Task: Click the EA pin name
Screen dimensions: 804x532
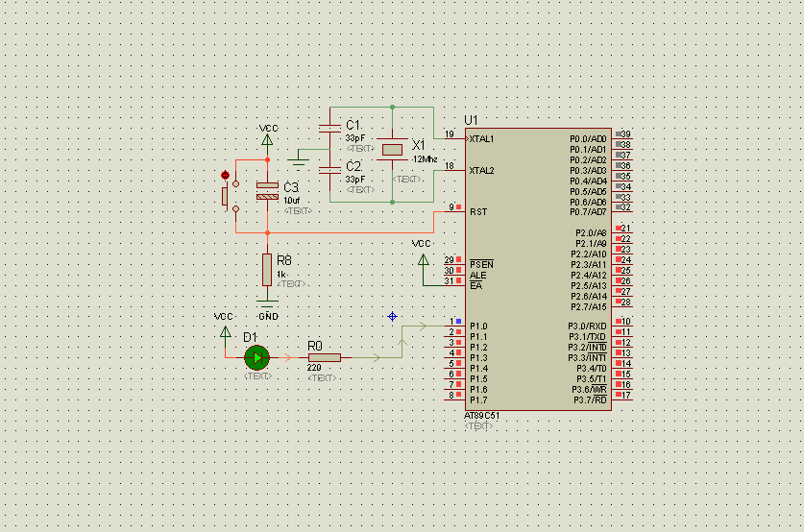Action: [475, 285]
